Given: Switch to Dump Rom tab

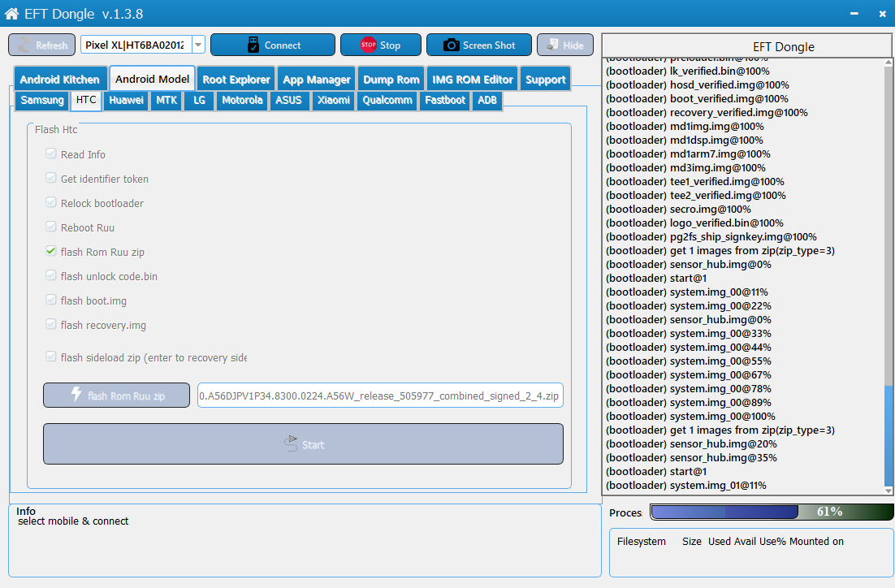Looking at the screenshot, I should tap(391, 80).
